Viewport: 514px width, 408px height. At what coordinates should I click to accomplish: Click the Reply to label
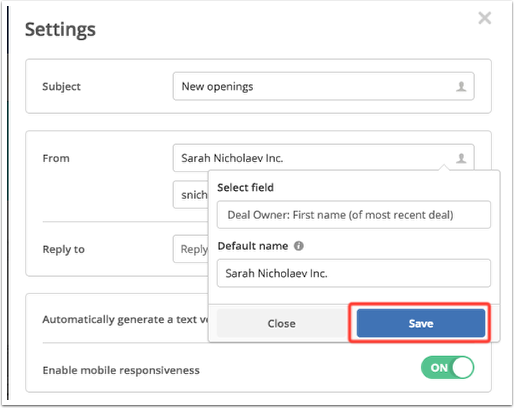click(63, 249)
